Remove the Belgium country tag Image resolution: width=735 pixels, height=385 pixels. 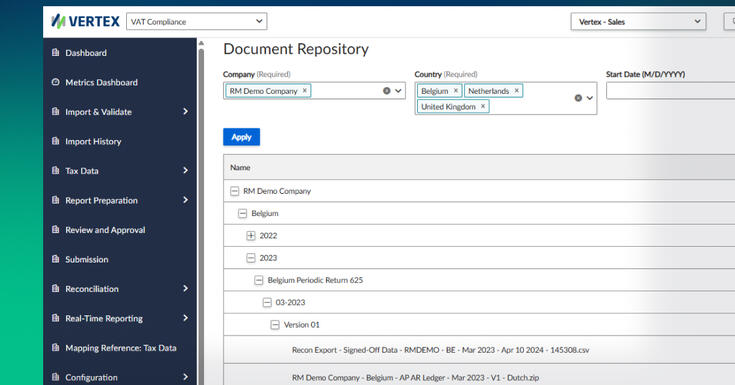456,91
